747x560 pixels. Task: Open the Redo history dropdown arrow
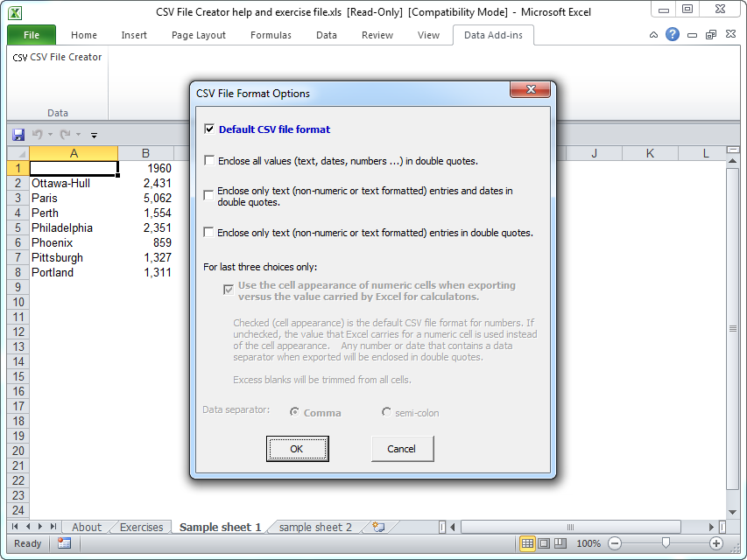pos(78,135)
